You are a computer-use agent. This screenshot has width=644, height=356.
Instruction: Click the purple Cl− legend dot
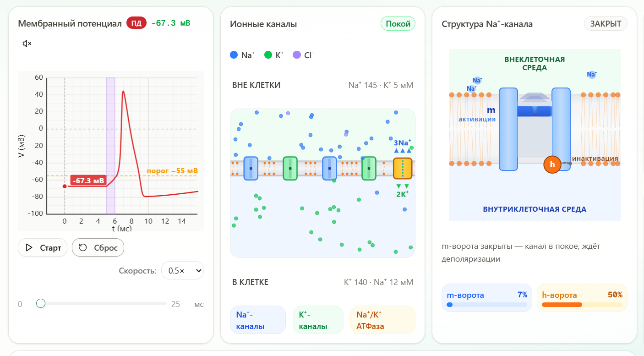(x=297, y=55)
